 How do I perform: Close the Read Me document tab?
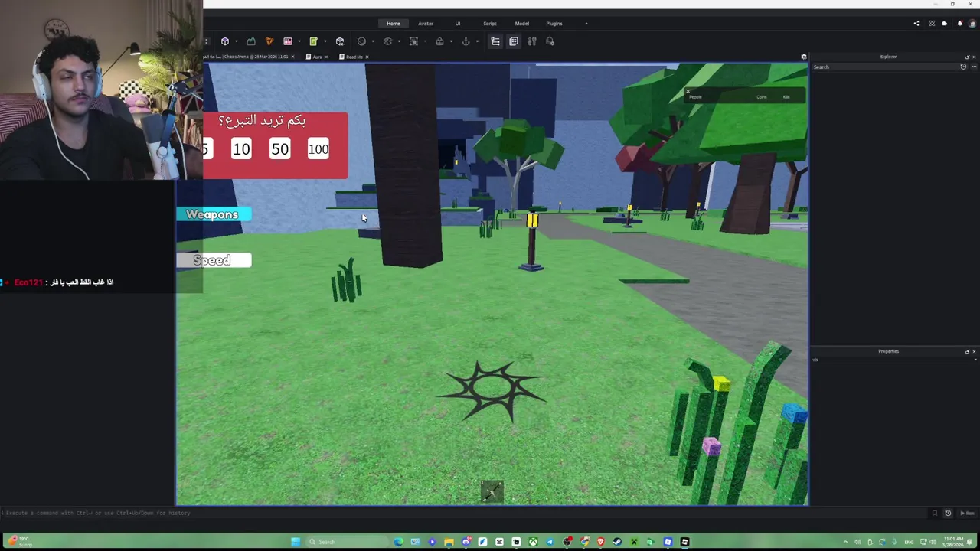click(367, 57)
